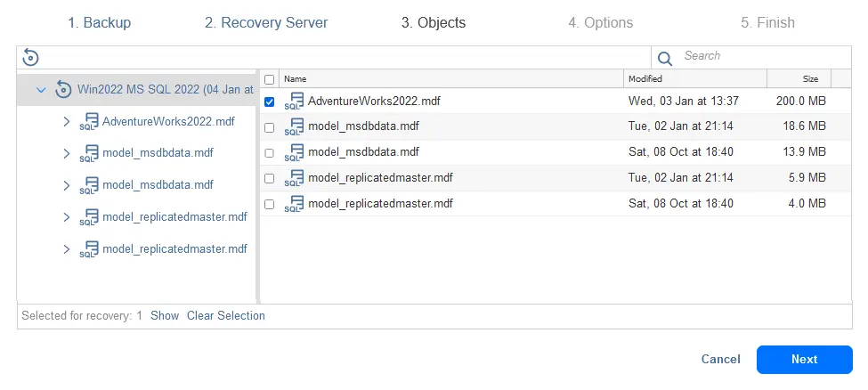Cancel the recovery wizard

click(x=721, y=359)
